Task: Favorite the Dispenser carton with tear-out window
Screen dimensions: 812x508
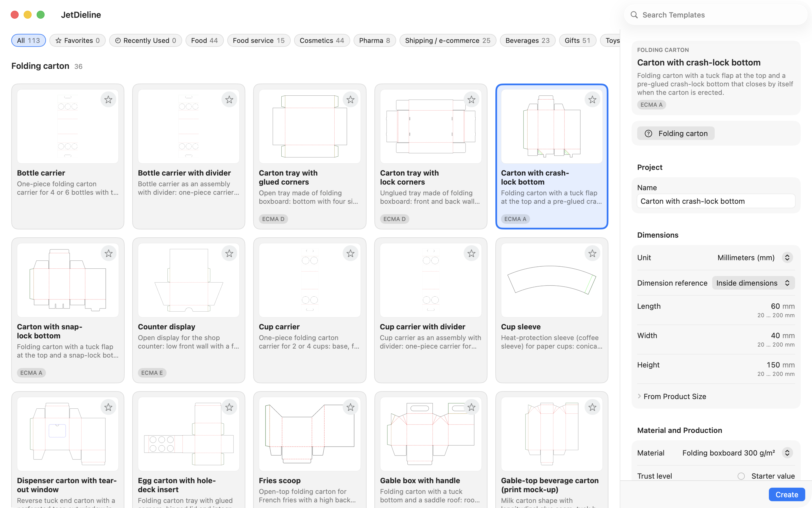Action: click(108, 407)
